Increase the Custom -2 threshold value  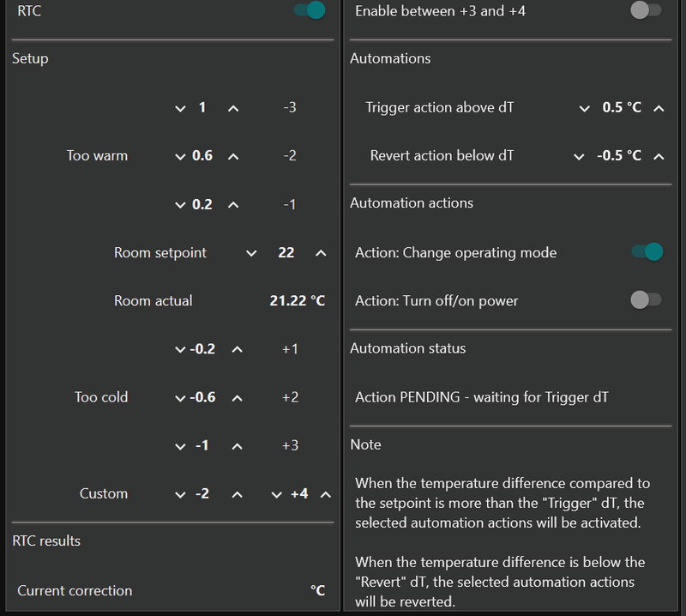[238, 494]
